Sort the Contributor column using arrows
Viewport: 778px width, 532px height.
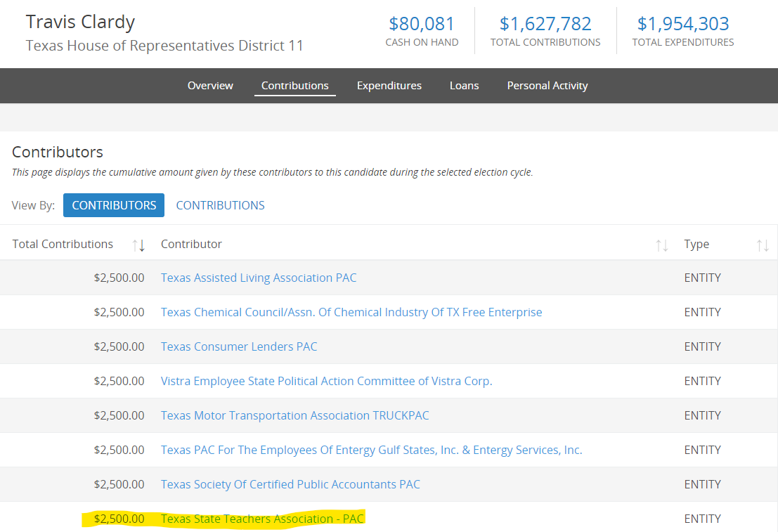[661, 245]
